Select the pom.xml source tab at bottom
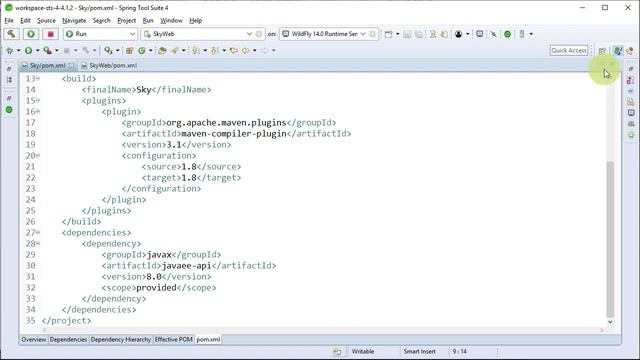Image resolution: width=640 pixels, height=360 pixels. click(208, 339)
